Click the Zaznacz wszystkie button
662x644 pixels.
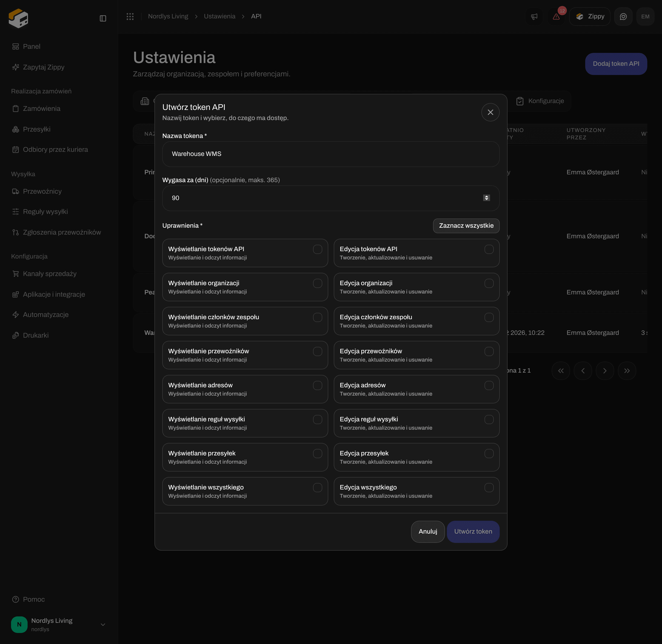[x=466, y=226]
